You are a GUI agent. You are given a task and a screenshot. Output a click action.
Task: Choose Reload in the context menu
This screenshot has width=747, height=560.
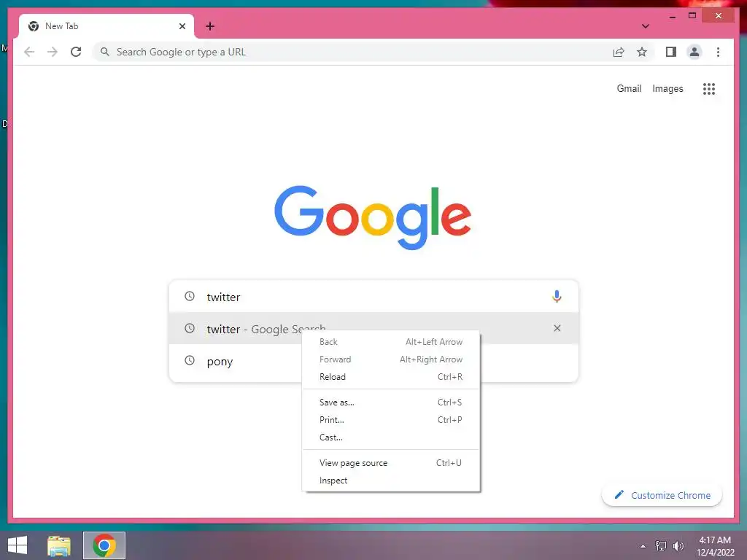tap(391, 377)
